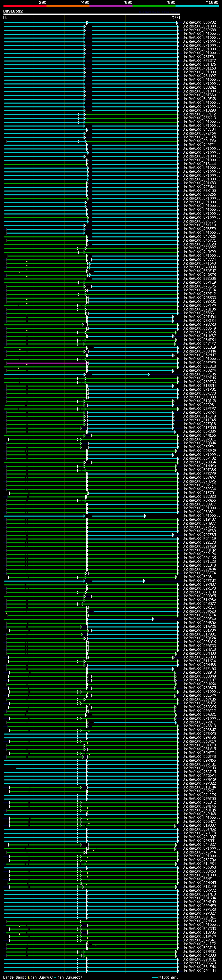
Task: Select hit label UniRef100_Q9FUZ1
Action: pyautogui.click(x=199, y=917)
